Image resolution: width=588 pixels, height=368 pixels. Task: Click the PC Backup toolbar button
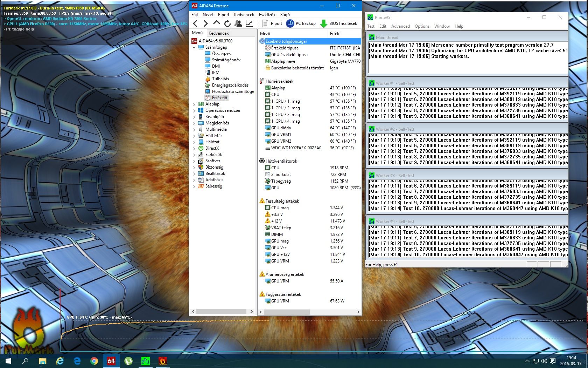pos(301,23)
